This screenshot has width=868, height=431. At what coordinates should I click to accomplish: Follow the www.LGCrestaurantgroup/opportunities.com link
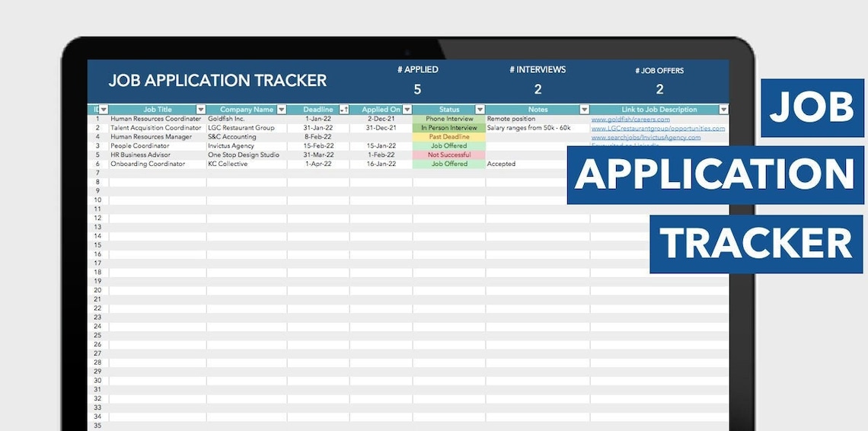tap(658, 128)
